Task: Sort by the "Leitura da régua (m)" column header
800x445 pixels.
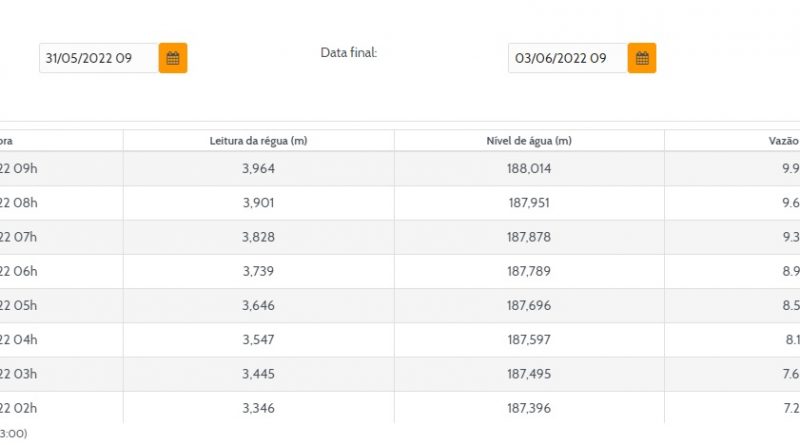Action: pyautogui.click(x=258, y=140)
